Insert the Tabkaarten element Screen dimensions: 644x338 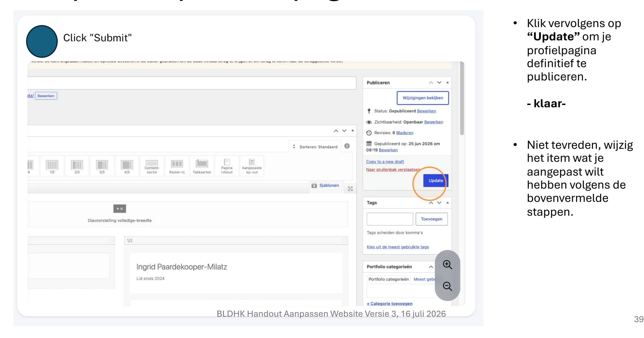pos(202,166)
